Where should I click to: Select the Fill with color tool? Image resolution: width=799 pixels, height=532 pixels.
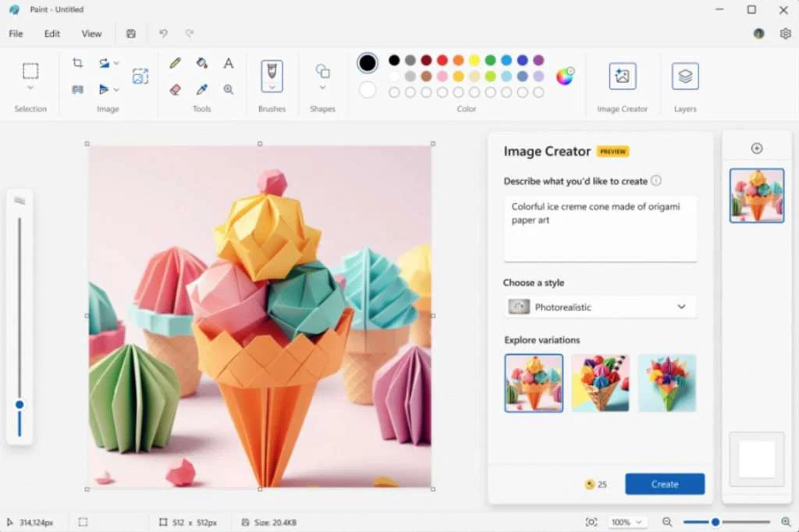[x=201, y=62]
